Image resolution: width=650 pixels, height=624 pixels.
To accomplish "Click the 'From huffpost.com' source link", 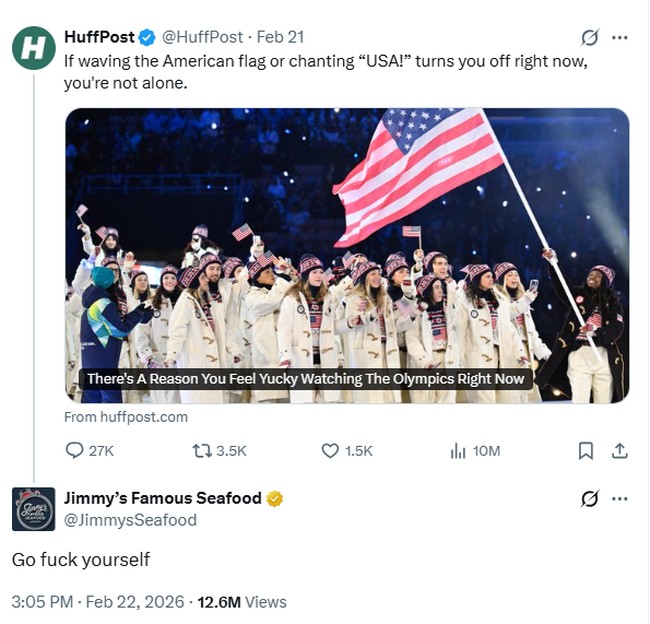I will [x=125, y=417].
